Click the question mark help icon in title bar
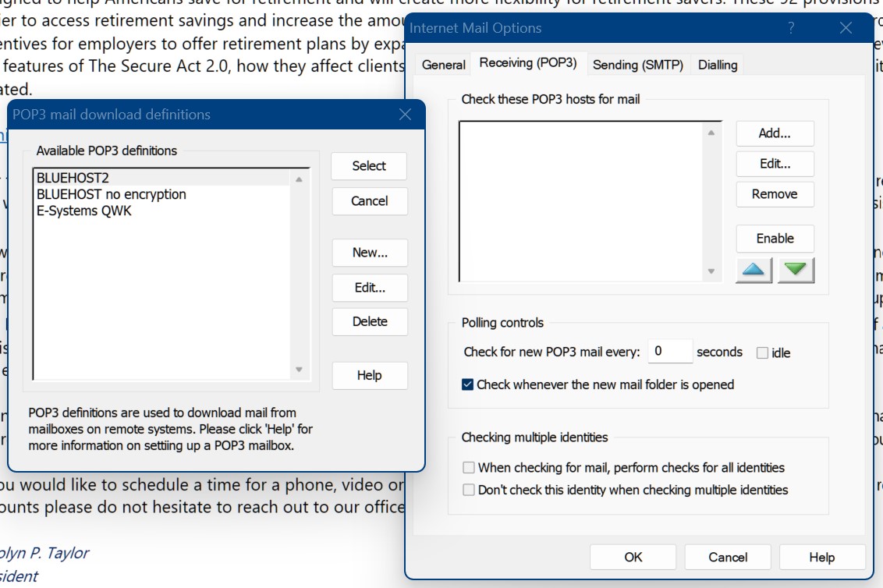The height and width of the screenshot is (588, 883). coord(791,28)
